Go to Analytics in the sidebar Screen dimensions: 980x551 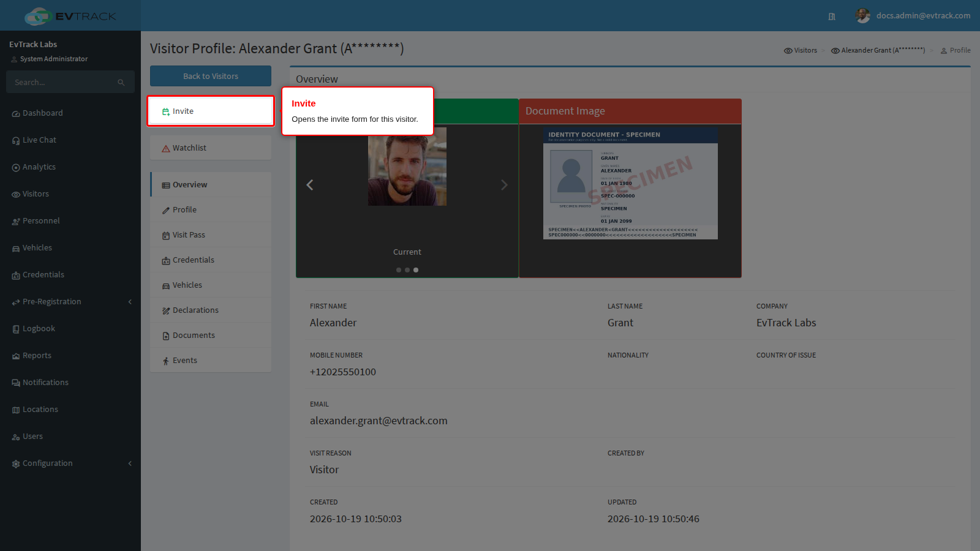tap(70, 167)
